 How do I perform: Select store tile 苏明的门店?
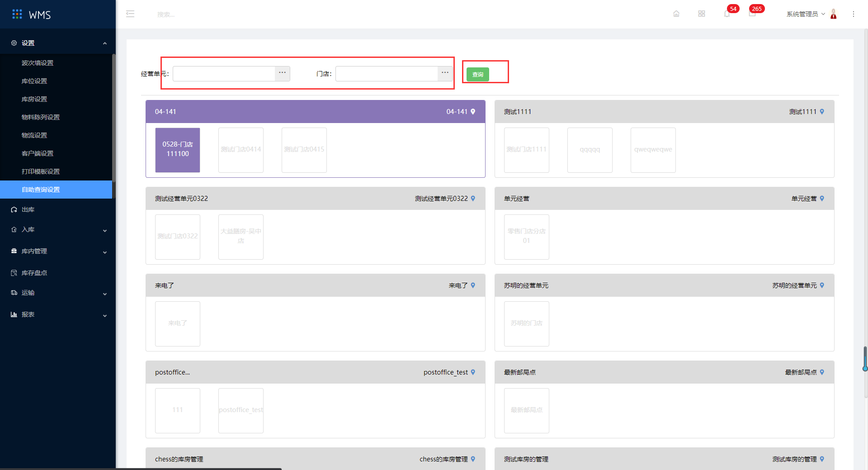click(527, 323)
